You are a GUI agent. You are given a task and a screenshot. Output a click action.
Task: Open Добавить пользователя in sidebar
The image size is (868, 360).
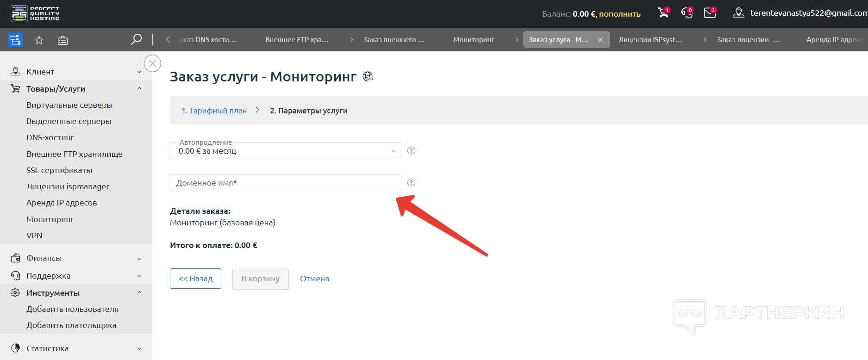coord(73,309)
